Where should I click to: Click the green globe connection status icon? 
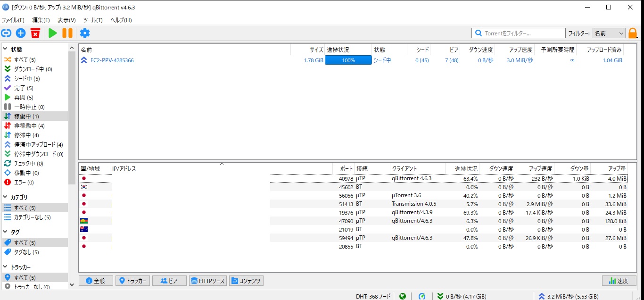(403, 296)
